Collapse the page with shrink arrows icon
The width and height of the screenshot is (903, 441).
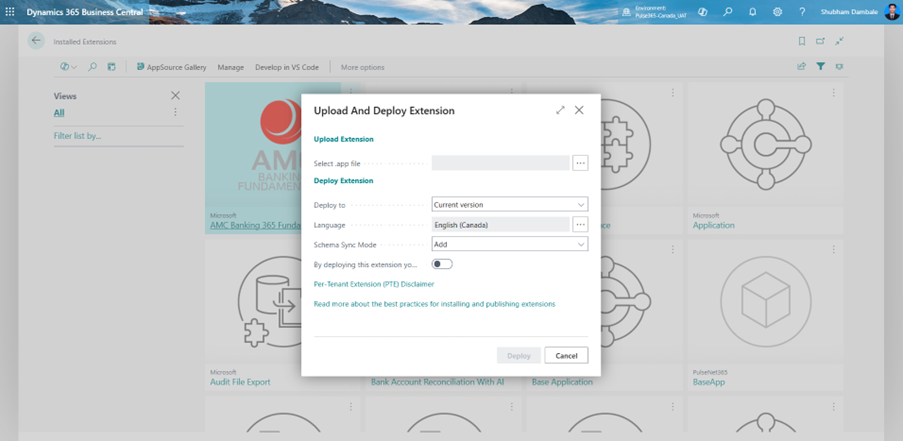pos(840,41)
